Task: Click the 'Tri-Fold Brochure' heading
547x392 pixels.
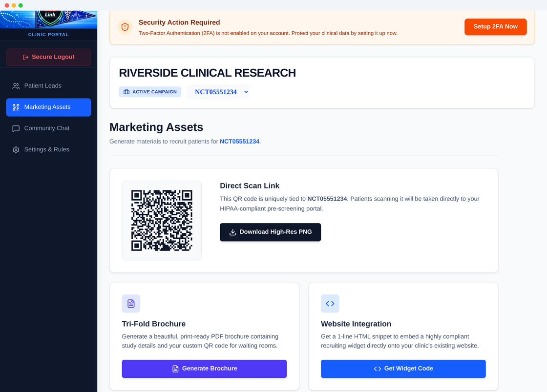Action: [154, 324]
